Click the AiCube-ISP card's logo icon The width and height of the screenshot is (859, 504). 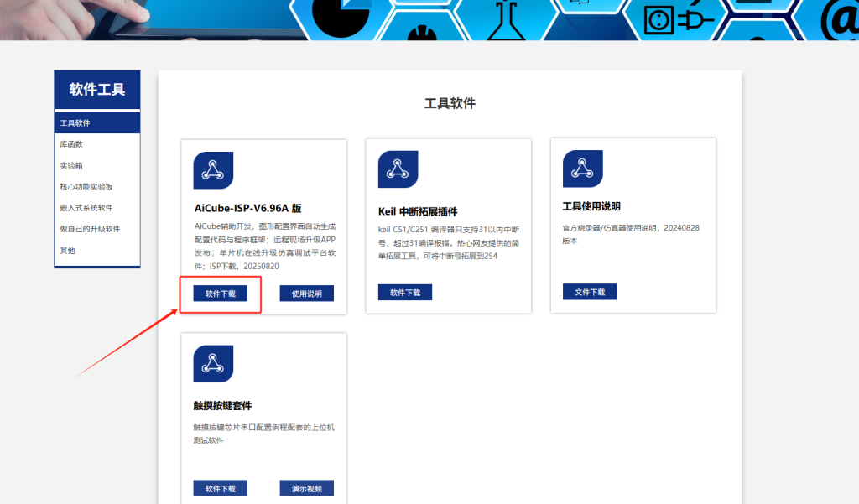[x=213, y=169]
